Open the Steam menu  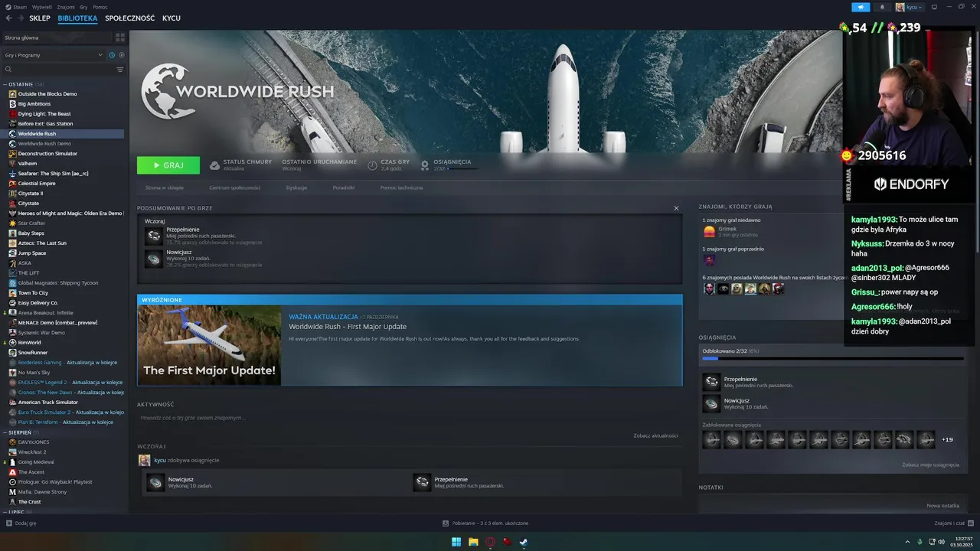20,7
